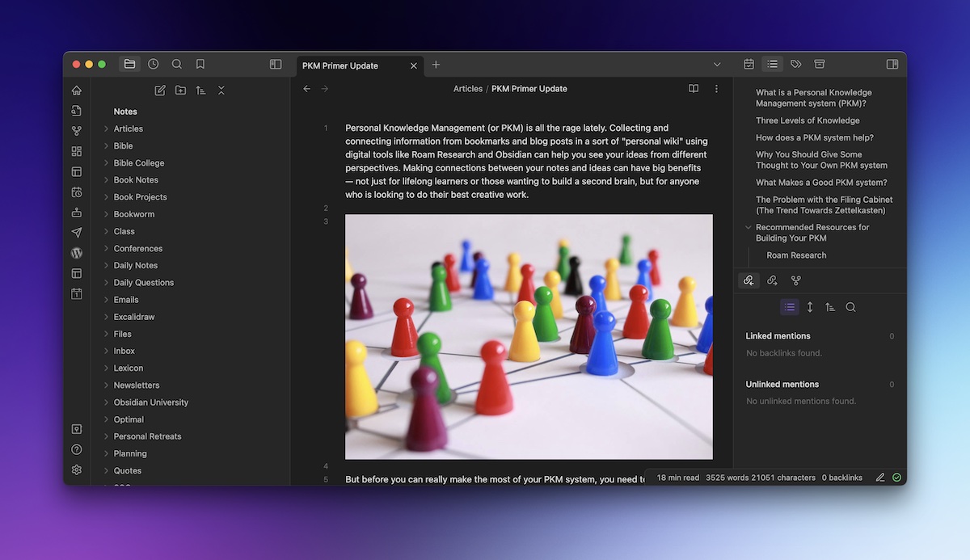Open the search magnifier in top bar
The height and width of the screenshot is (560, 970).
[177, 65]
